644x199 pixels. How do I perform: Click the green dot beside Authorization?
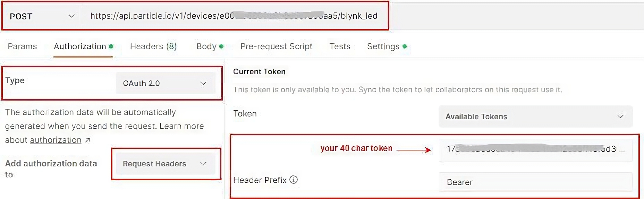coord(111,46)
